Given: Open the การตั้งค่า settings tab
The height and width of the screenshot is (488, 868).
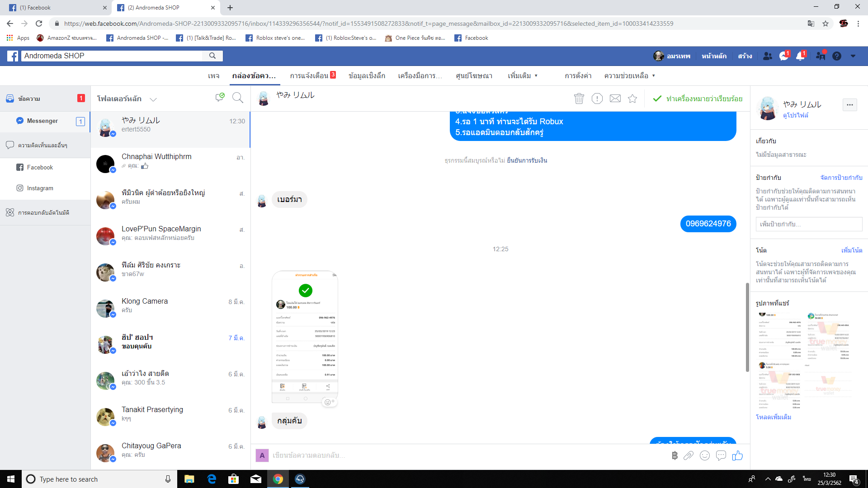Looking at the screenshot, I should 578,76.
